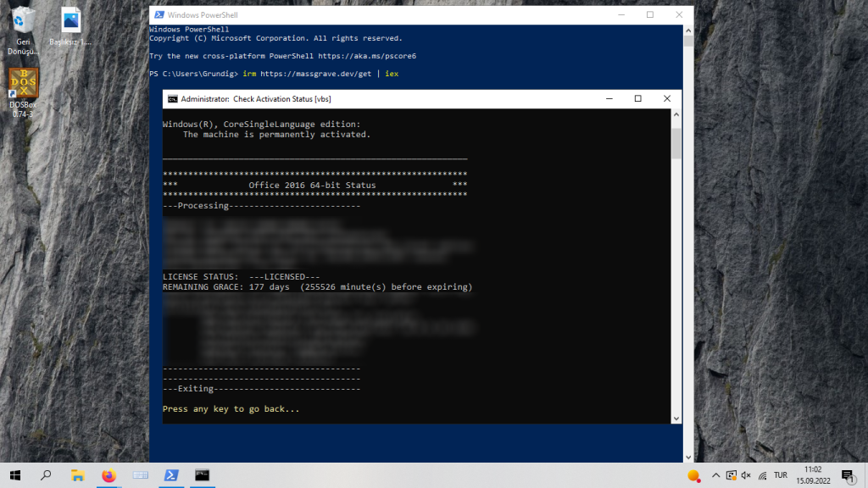The width and height of the screenshot is (868, 488).
Task: Click the 'LICENSE STATUS: ---LICENSED---' line
Action: 242,277
